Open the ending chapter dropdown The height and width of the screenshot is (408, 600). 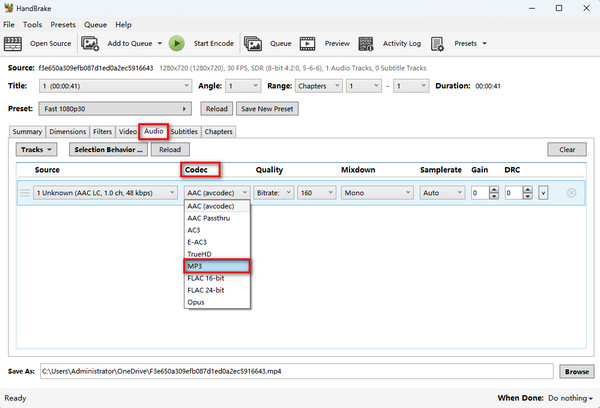tap(411, 86)
